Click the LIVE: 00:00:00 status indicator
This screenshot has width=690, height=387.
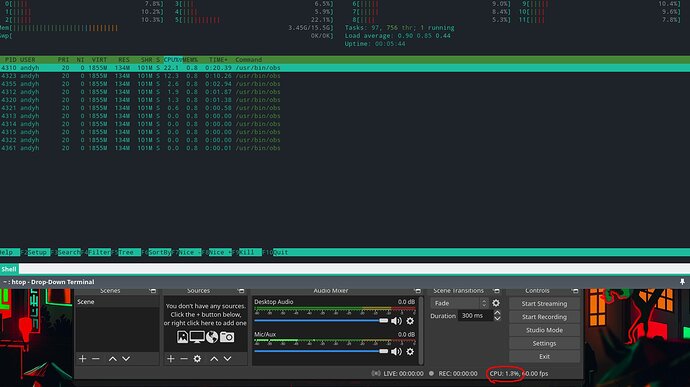398,373
